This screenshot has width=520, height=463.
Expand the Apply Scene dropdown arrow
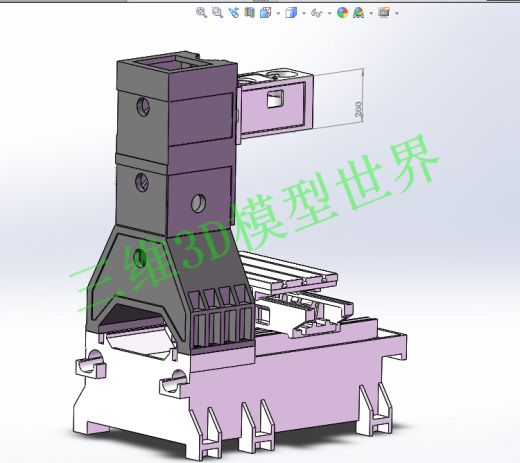(371, 14)
